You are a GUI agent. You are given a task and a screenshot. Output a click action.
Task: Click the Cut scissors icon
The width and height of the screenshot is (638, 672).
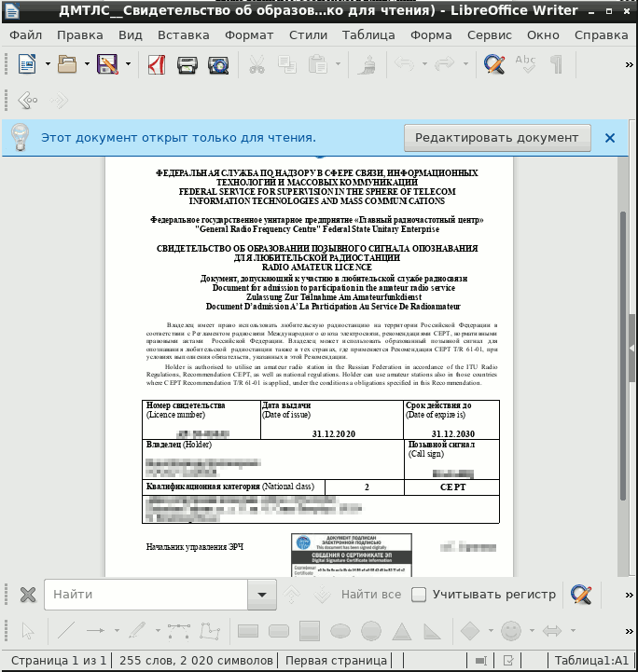pos(257,64)
